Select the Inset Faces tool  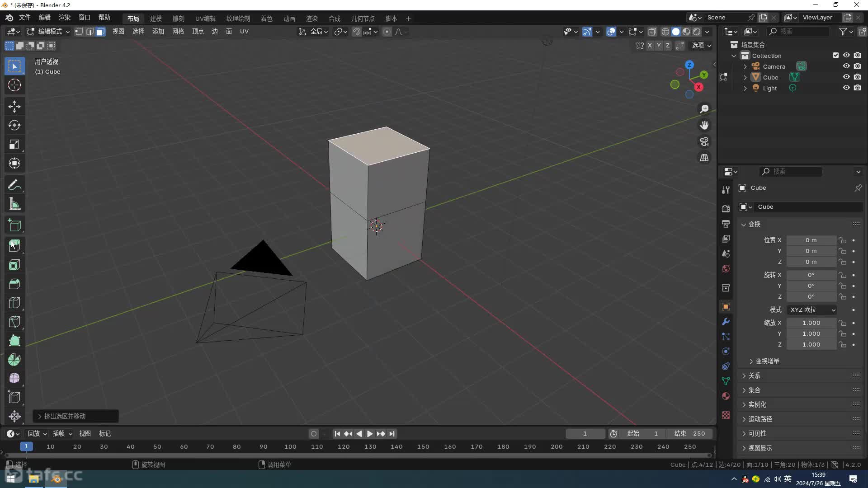[14, 265]
